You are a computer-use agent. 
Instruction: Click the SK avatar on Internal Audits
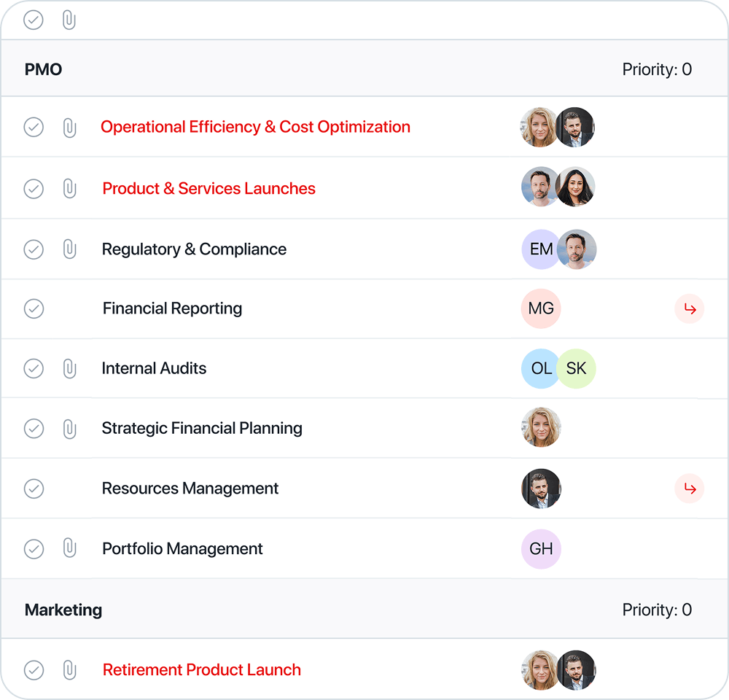click(x=577, y=368)
